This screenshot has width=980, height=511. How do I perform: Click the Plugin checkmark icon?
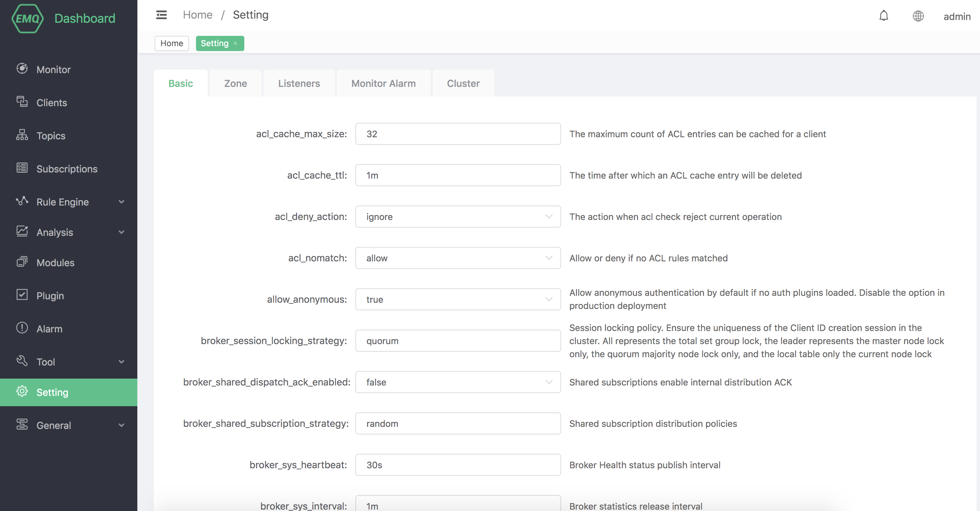pyautogui.click(x=22, y=295)
